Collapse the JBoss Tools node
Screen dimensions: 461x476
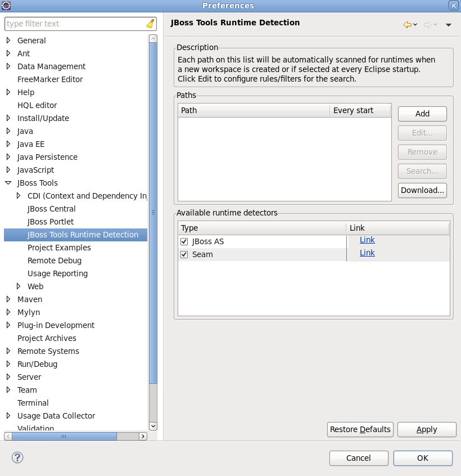pyautogui.click(x=8, y=183)
